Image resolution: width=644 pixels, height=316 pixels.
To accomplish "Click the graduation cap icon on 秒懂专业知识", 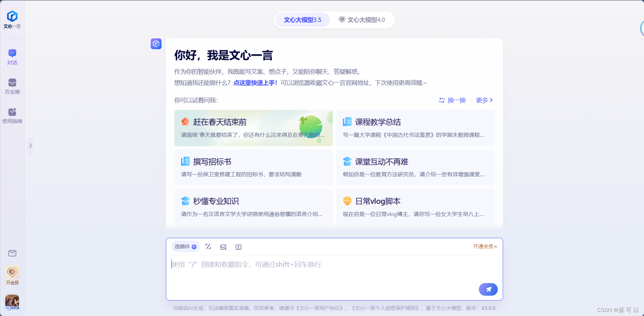I will [185, 201].
